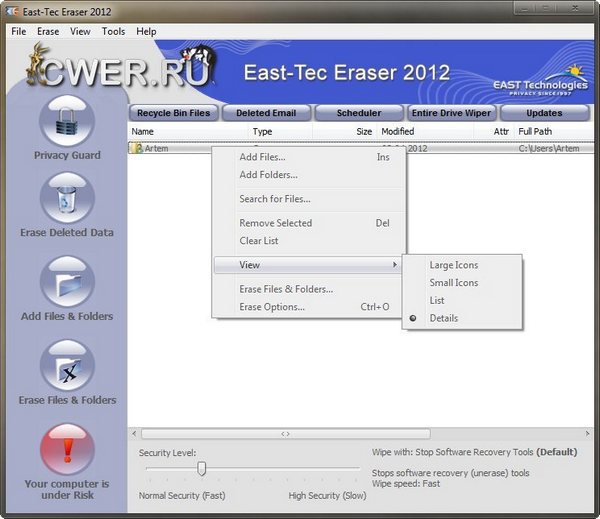600x519 pixels.
Task: Choose List view from the submenu
Action: [x=437, y=300]
